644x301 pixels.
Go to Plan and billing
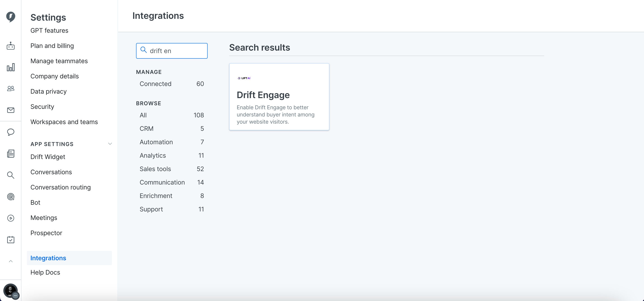(x=52, y=46)
